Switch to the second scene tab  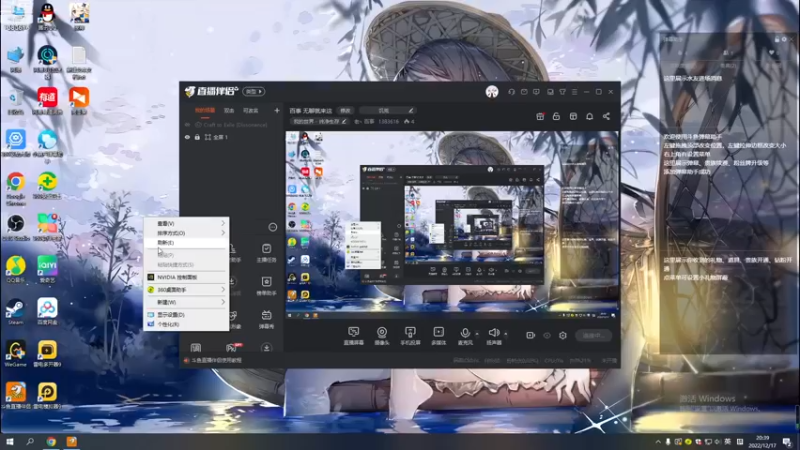pos(229,110)
